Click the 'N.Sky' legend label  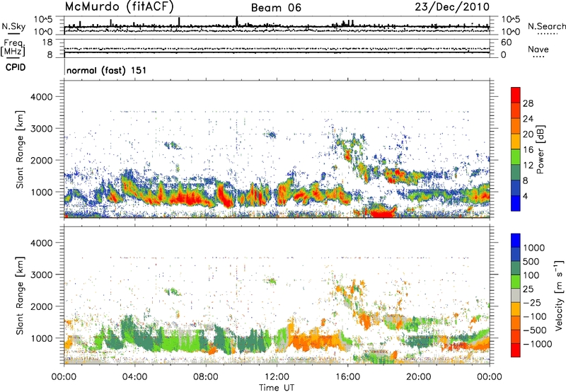tap(13, 26)
